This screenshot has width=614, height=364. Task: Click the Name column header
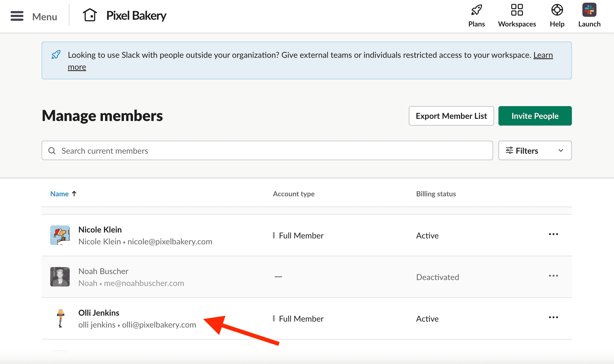(59, 194)
